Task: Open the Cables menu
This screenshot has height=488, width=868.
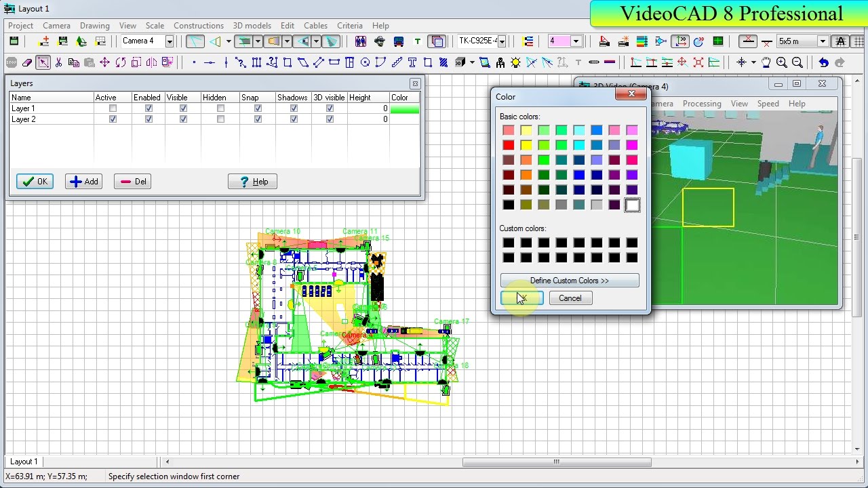Action: tap(315, 26)
